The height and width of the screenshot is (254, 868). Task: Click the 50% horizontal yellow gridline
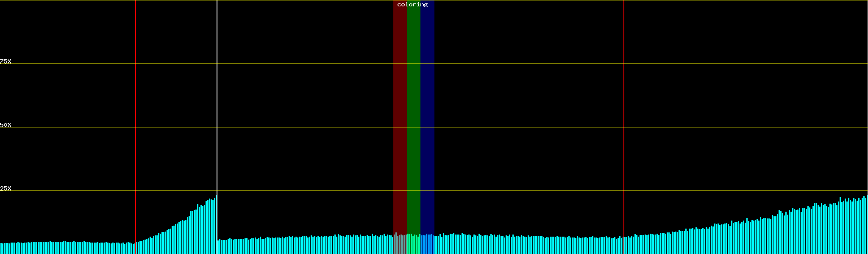click(509, 127)
